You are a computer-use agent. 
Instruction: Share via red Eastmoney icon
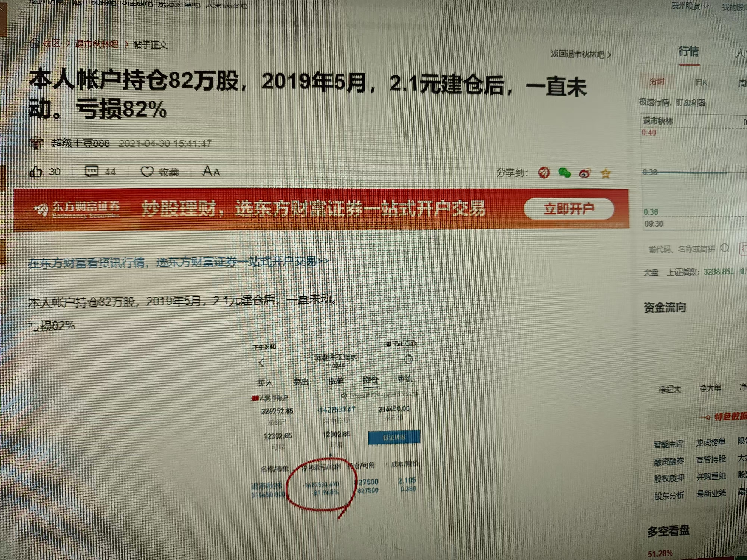pyautogui.click(x=544, y=173)
